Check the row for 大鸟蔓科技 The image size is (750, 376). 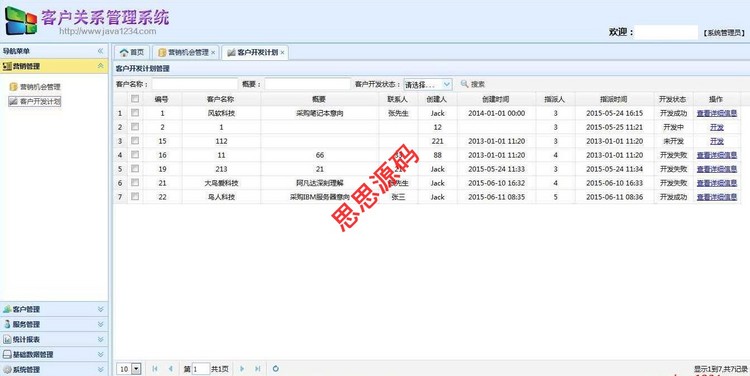[x=135, y=182]
